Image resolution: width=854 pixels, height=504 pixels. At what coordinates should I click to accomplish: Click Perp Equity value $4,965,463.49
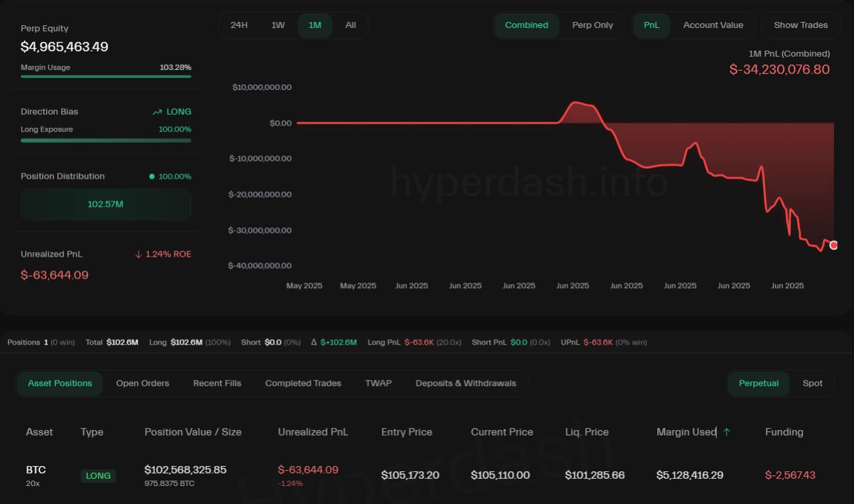click(64, 47)
